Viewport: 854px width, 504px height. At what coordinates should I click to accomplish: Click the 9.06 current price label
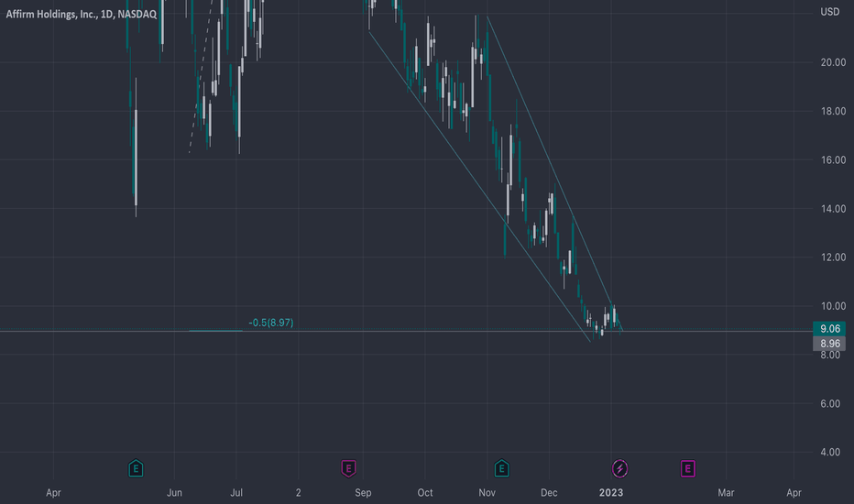pos(829,329)
